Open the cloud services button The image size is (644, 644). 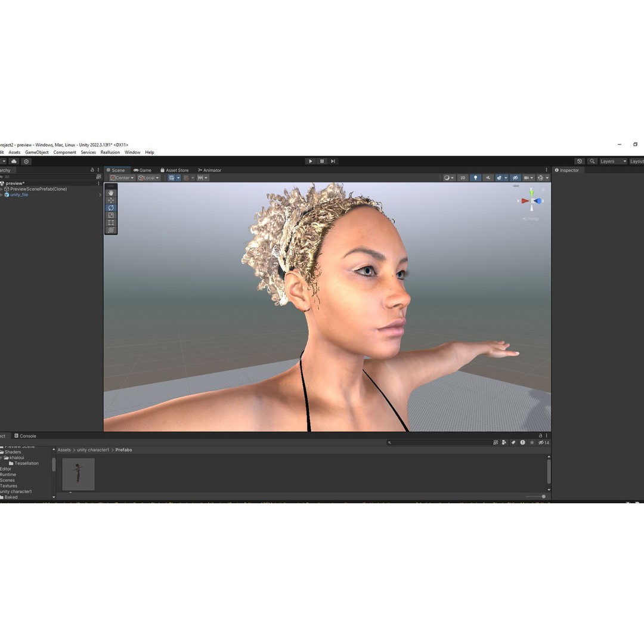tap(14, 162)
